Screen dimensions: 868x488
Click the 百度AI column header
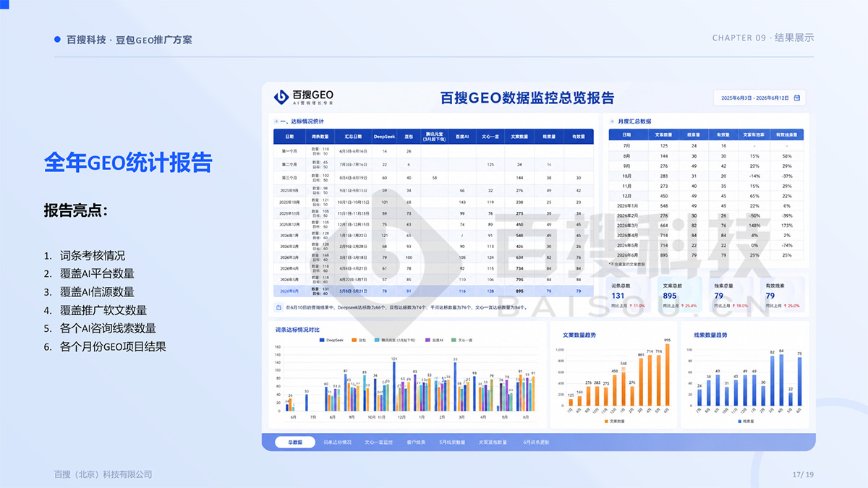(x=462, y=136)
